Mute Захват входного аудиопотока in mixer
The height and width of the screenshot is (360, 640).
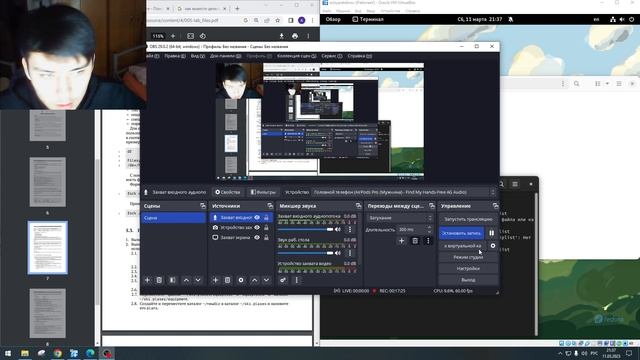click(x=338, y=229)
